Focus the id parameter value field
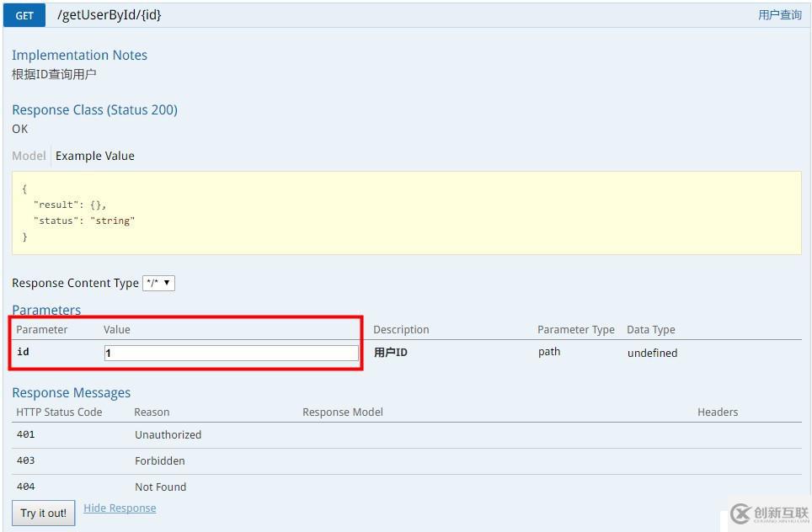This screenshot has height=532, width=812. [232, 353]
